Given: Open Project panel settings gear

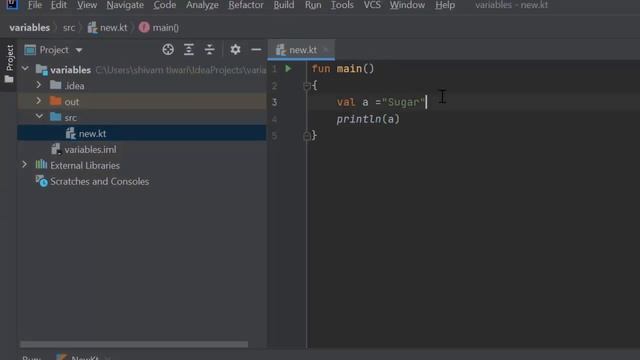Looking at the screenshot, I should (235, 50).
